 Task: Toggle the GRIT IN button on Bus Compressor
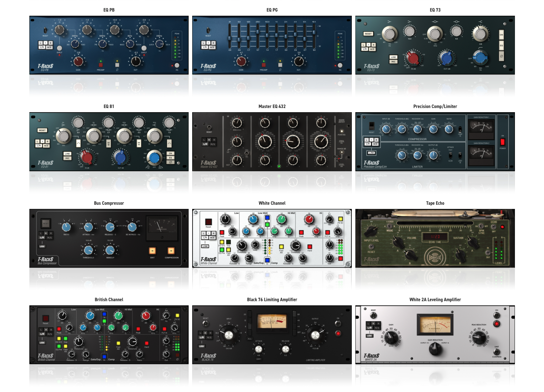pyautogui.click(x=152, y=251)
